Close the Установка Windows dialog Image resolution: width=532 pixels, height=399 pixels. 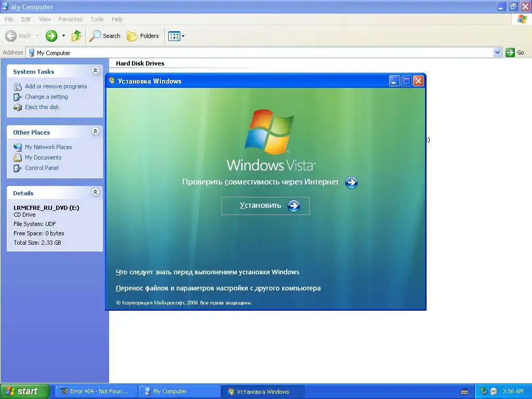click(x=418, y=81)
